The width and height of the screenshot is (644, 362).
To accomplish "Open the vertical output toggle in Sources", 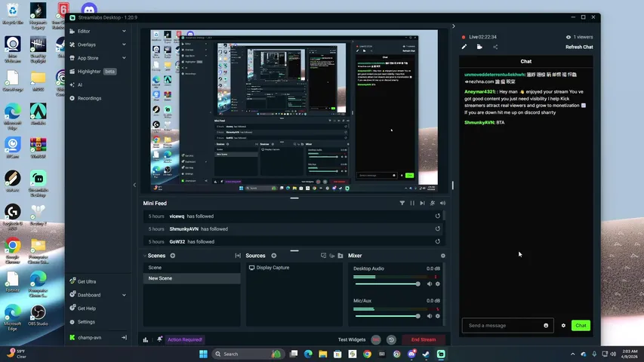I will (332, 256).
